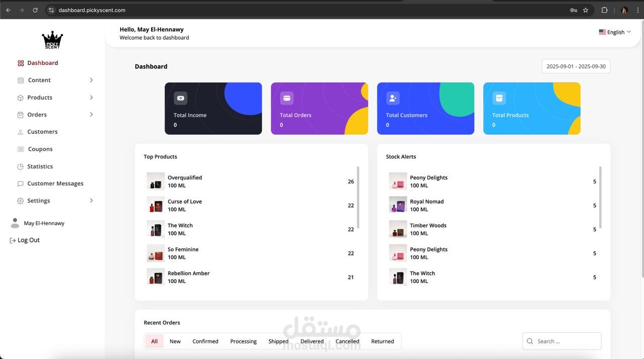This screenshot has width=644, height=359.
Task: Click the "Timber Woods" stock alert name
Action: point(428,226)
